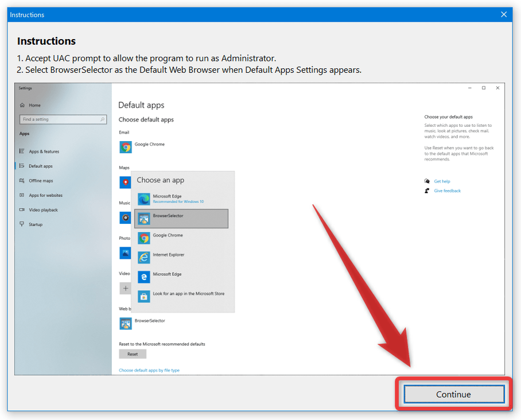Click the Startup label in sidebar

[x=36, y=224]
